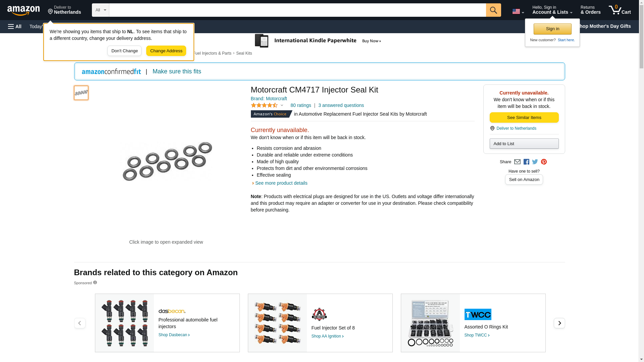Expand the star ratings breakdown arrow
This screenshot has width=644, height=362.
(282, 105)
